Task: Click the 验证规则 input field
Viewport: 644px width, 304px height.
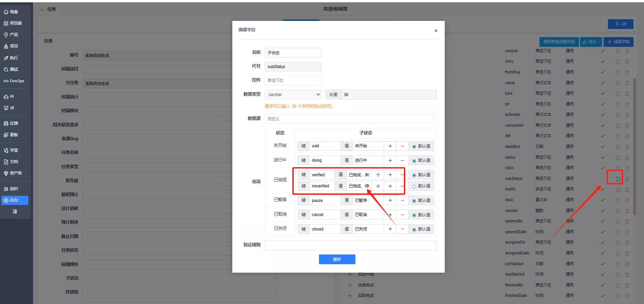Action: [x=350, y=245]
